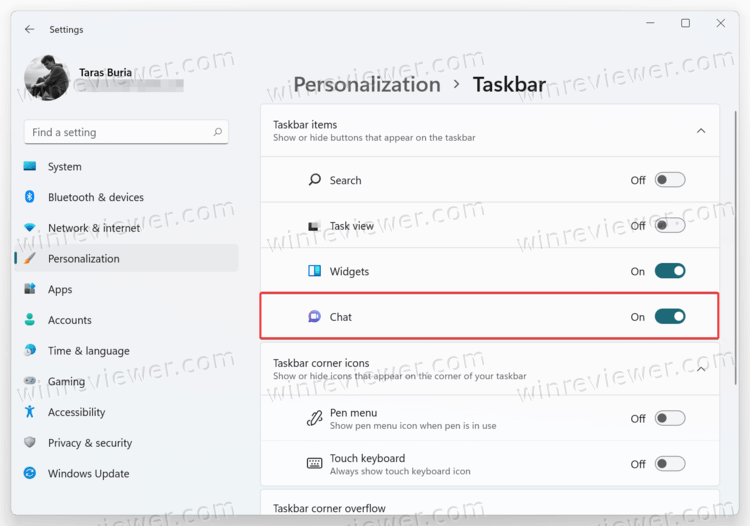Click Taras Buria profile picture
Image resolution: width=750 pixels, height=526 pixels.
[47, 78]
